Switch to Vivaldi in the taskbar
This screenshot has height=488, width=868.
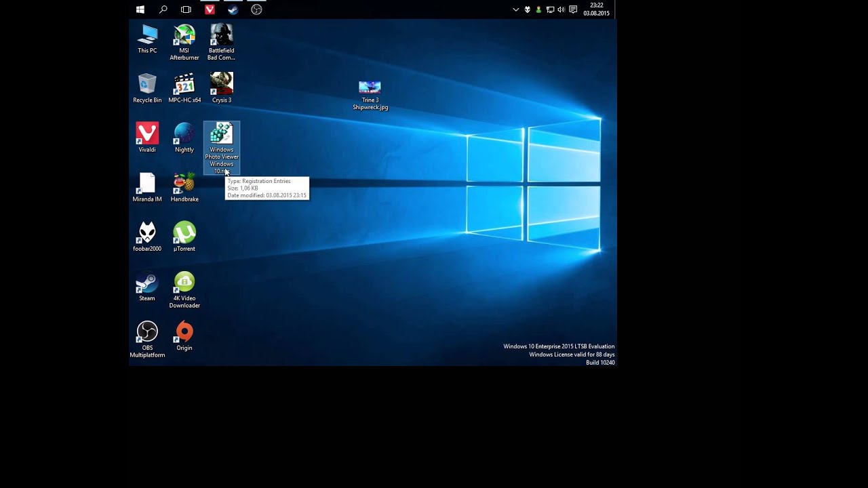[x=210, y=9]
